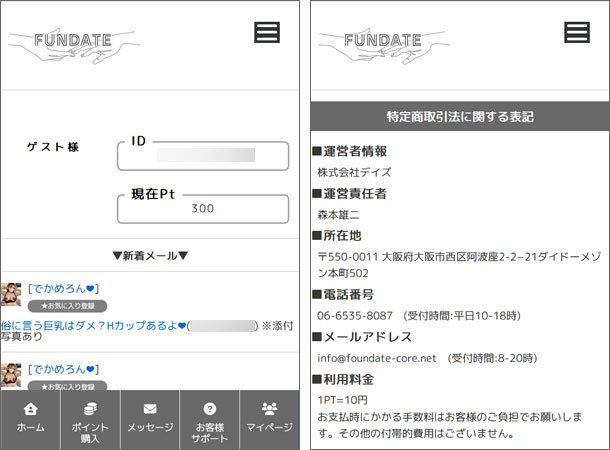Click first sender profile thumbnail
610x450 pixels.
[x=12, y=295]
